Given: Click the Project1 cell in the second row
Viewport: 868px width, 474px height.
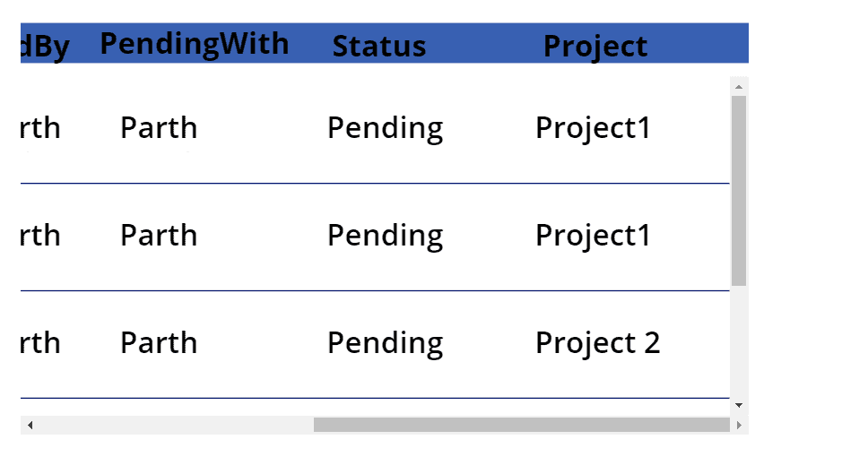Looking at the screenshot, I should [593, 236].
